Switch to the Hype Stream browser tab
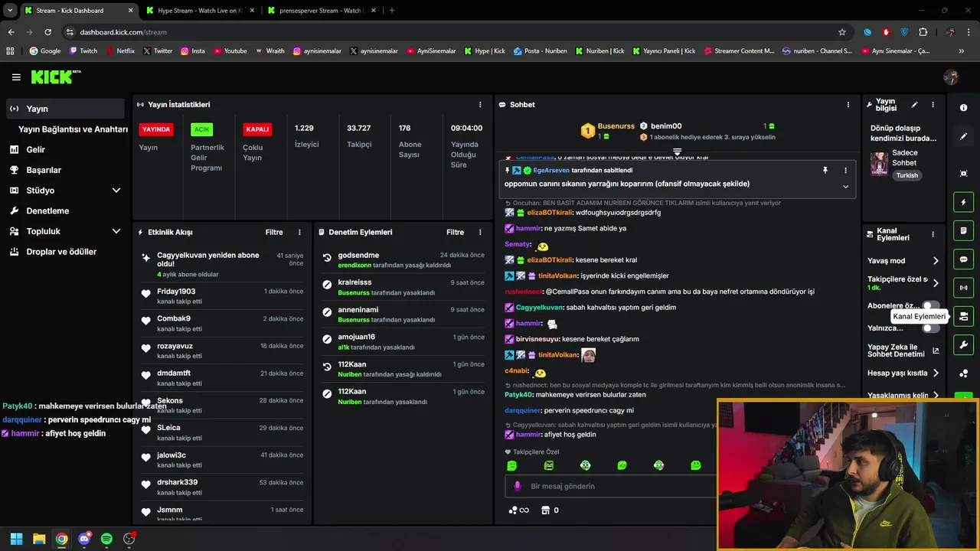The width and height of the screenshot is (980, 551). [199, 11]
